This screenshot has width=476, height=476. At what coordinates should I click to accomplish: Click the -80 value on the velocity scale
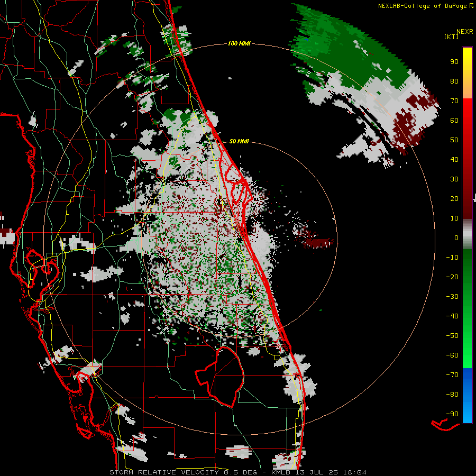point(452,395)
